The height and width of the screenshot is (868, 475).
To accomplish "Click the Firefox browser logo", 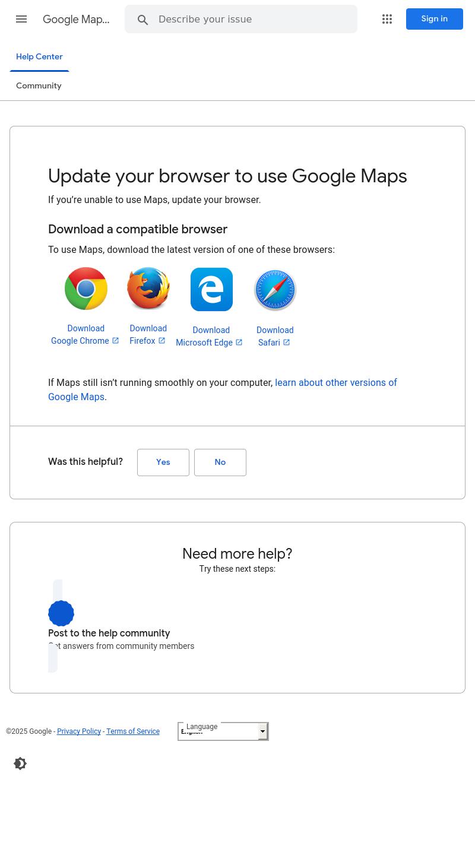I will 148,289.
